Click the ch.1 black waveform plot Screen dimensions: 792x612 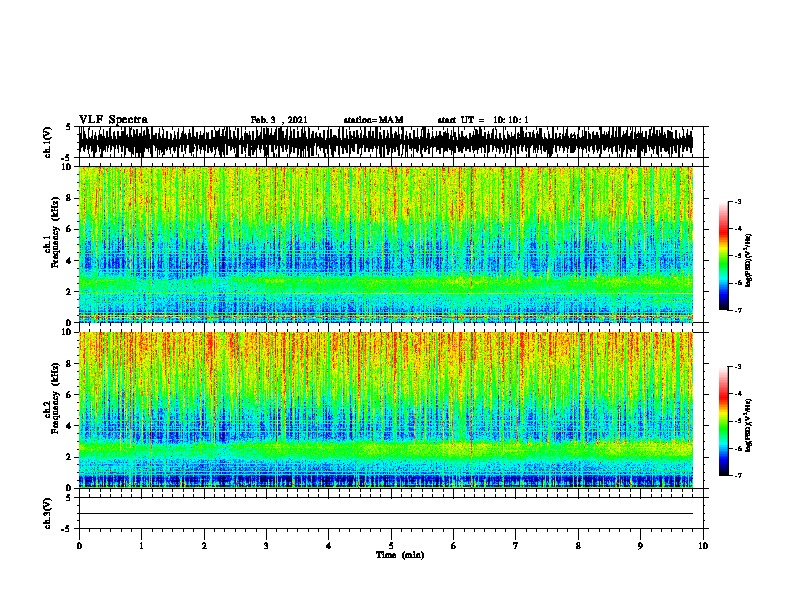[386, 142]
